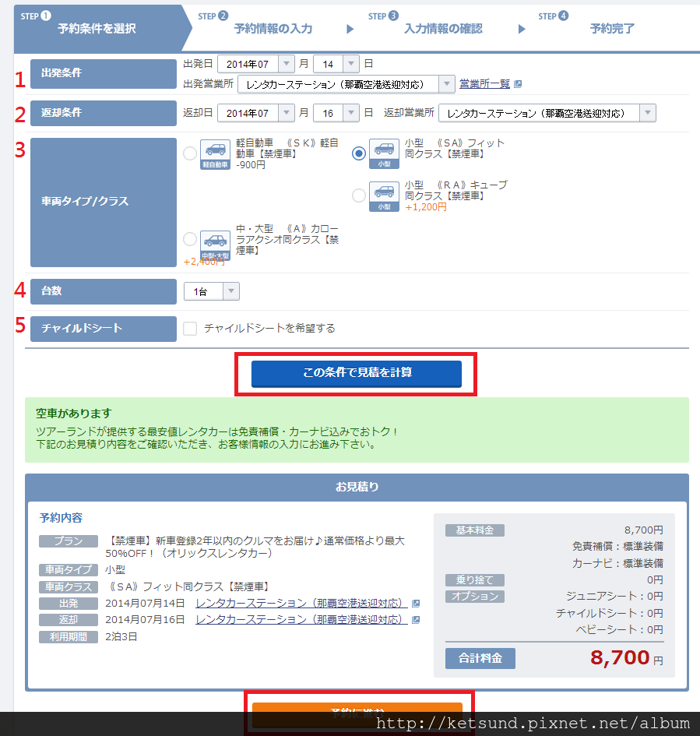Click external-link icon on 出発 station row
This screenshot has width=700, height=736.
click(416, 603)
